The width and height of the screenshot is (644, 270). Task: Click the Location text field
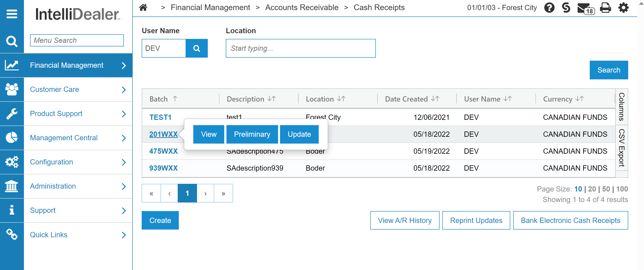tap(300, 48)
